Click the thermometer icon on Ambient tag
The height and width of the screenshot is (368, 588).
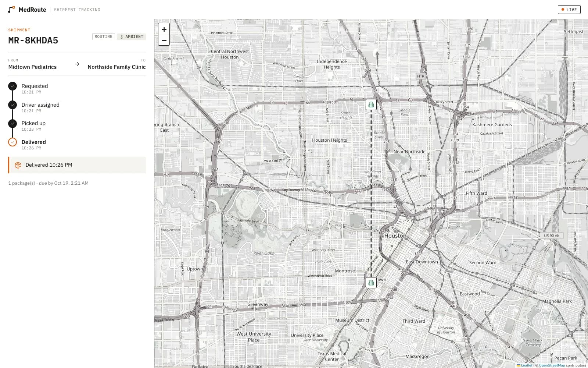click(122, 37)
